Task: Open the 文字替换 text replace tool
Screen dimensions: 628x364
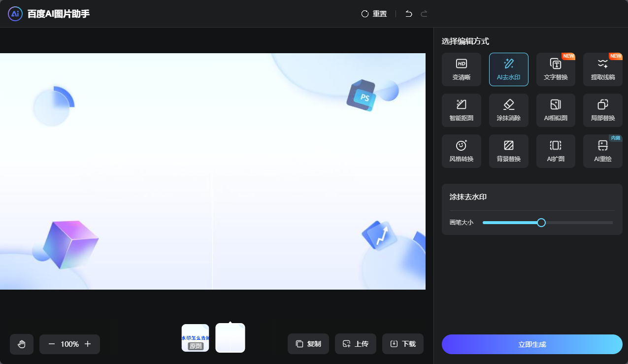Action: 556,69
